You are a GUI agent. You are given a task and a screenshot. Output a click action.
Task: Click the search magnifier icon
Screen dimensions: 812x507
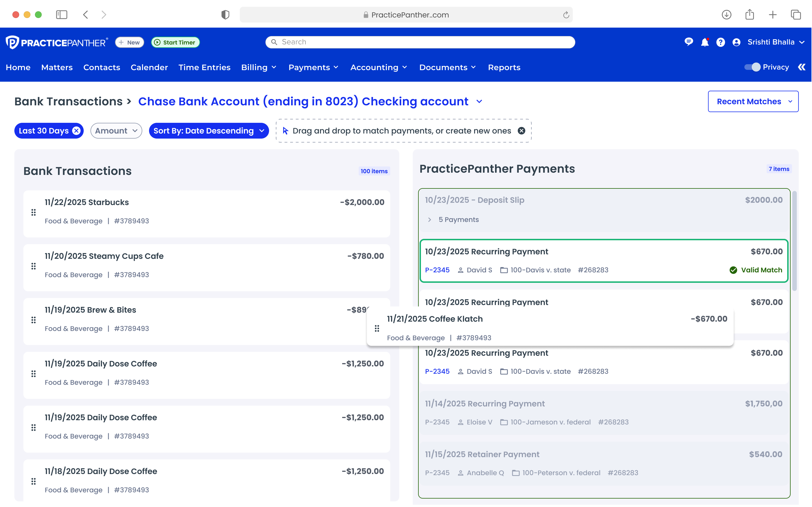pos(274,42)
